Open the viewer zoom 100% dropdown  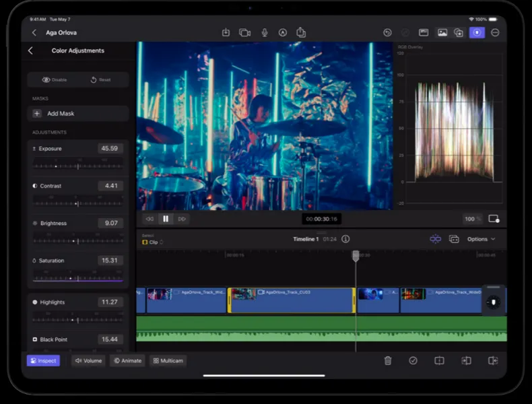pos(473,219)
